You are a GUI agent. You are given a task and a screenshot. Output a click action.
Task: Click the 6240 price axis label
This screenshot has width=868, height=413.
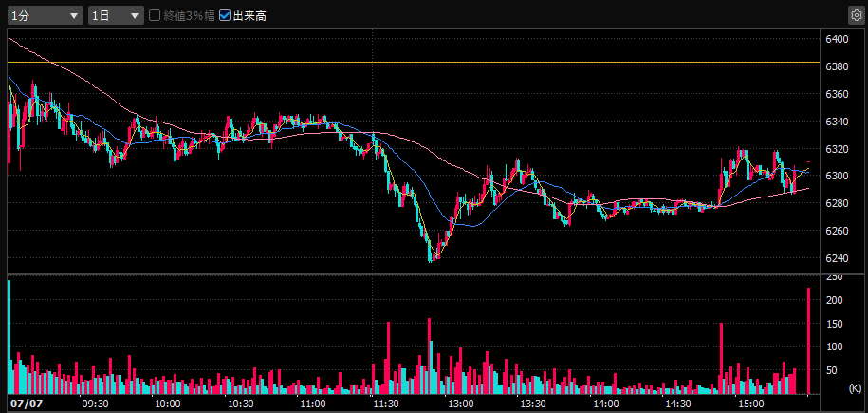837,258
